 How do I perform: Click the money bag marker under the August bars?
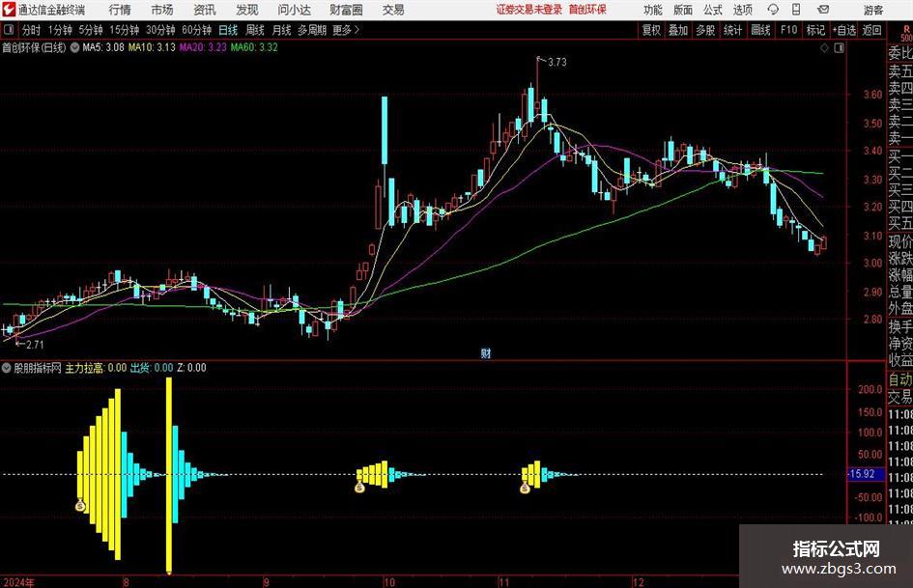(x=80, y=505)
